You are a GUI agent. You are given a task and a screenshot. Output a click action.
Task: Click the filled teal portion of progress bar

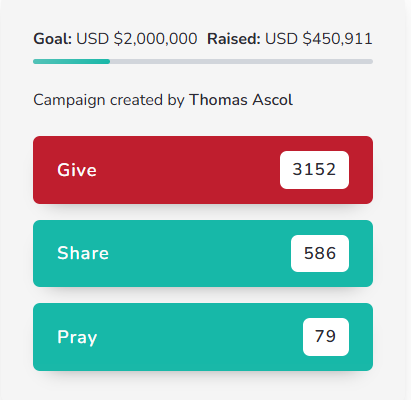[x=71, y=61]
